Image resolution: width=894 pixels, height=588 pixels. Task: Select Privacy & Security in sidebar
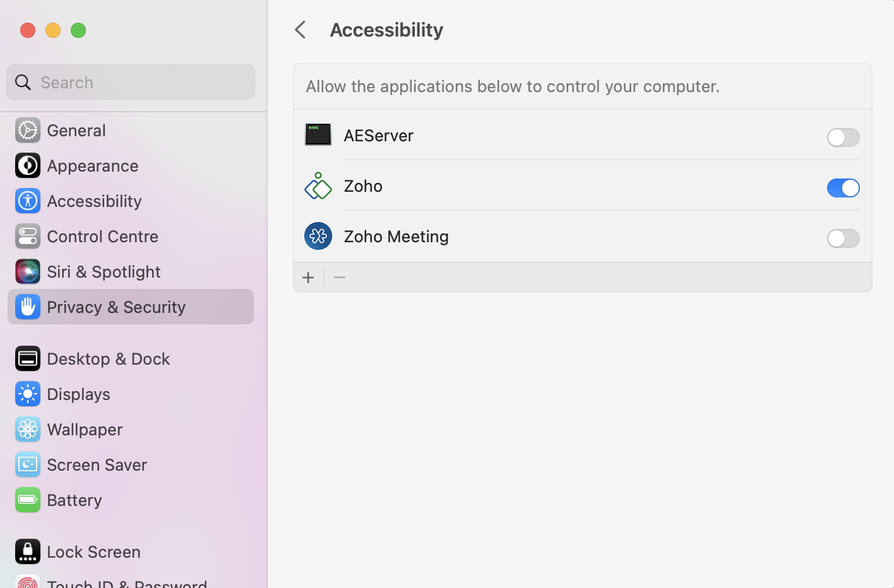point(116,307)
